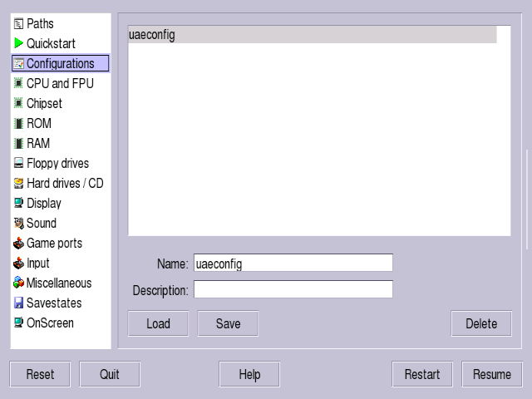Viewport: 532px width, 399px height.
Task: Click the Chipset chip icon
Action: point(18,103)
